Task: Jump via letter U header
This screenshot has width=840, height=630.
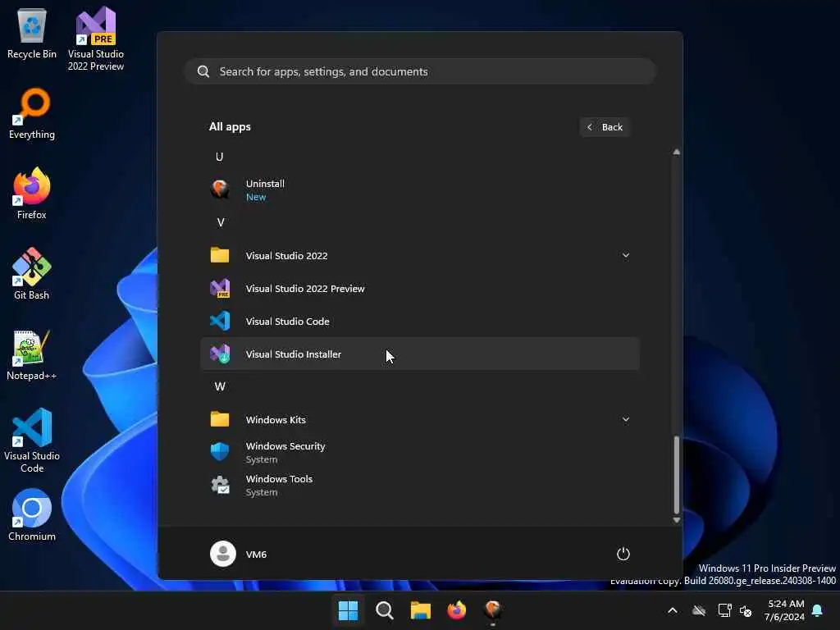Action: [x=219, y=157]
